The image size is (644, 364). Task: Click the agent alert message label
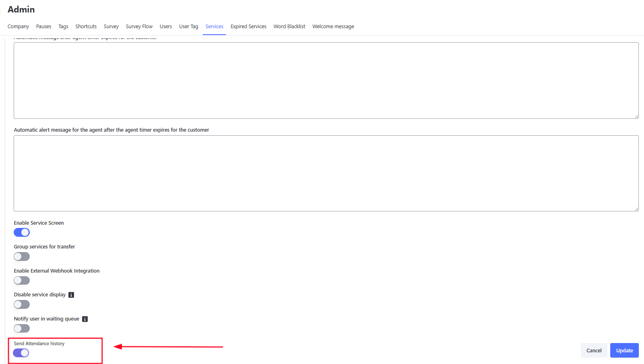click(111, 130)
